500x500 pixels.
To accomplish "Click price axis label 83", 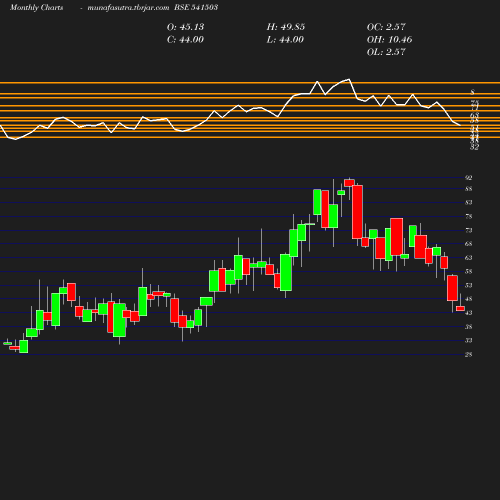I will click(x=469, y=202).
